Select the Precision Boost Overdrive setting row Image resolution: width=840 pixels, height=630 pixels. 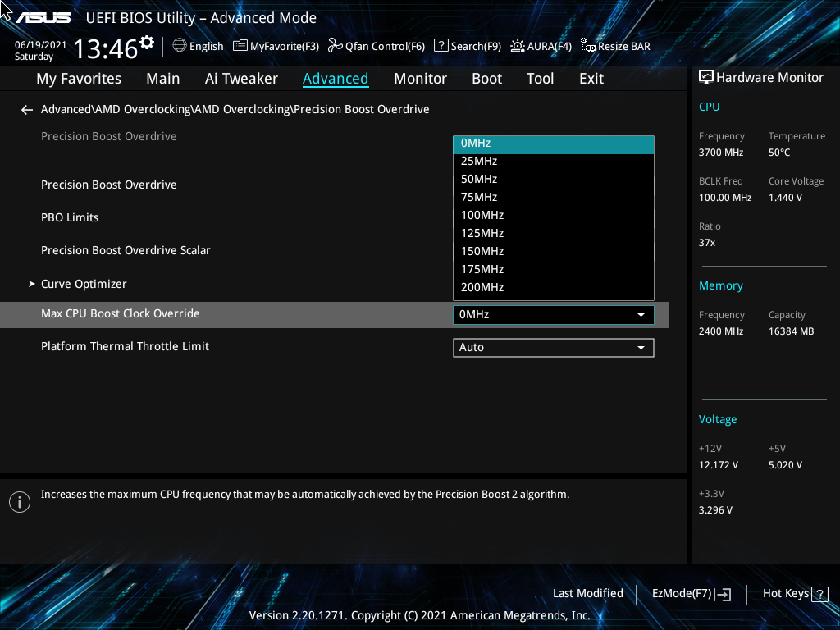click(x=109, y=185)
